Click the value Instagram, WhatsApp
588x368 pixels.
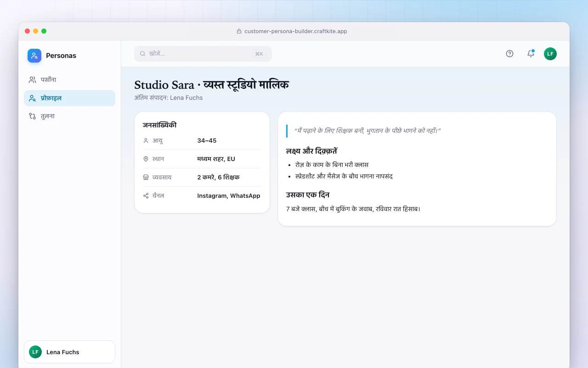229,196
